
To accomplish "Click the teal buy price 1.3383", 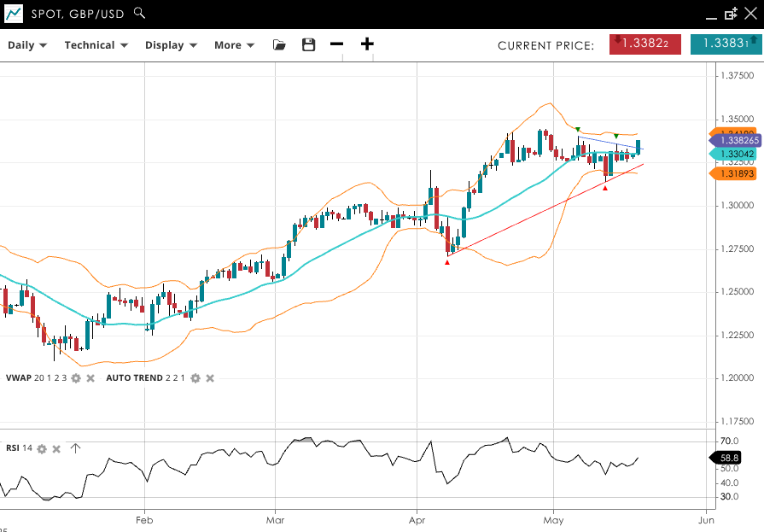I will [725, 44].
